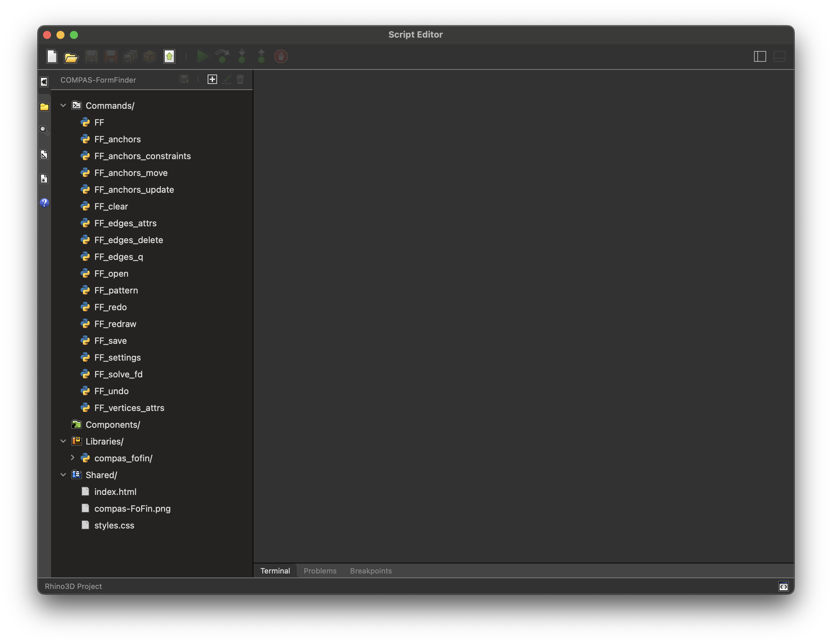The image size is (832, 644).
Task: Click the red Stop hand icon
Action: coord(281,57)
